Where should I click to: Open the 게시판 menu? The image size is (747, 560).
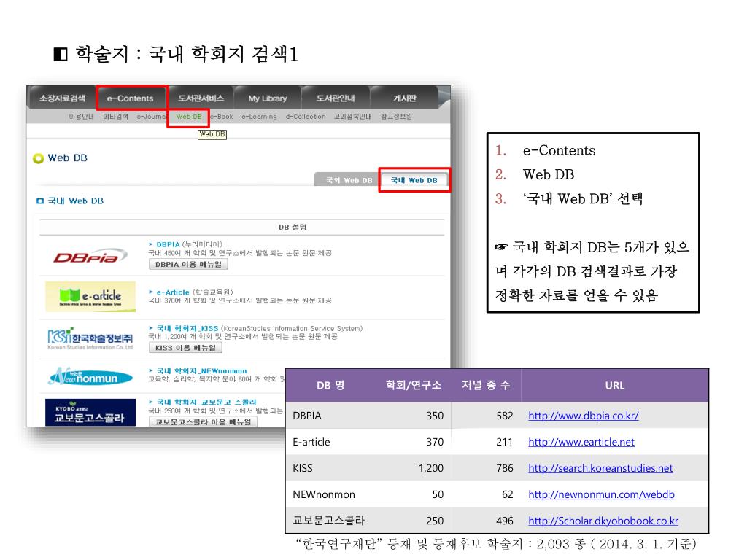(404, 98)
